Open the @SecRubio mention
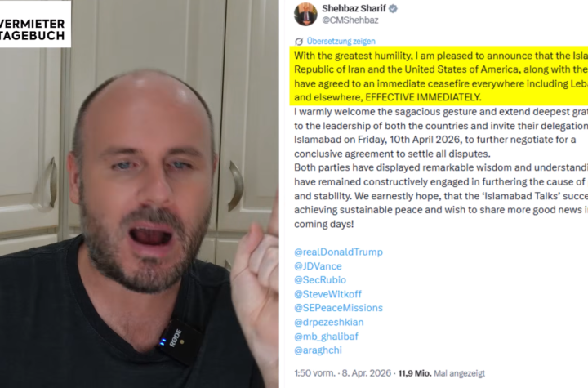588x388 pixels. click(x=320, y=280)
